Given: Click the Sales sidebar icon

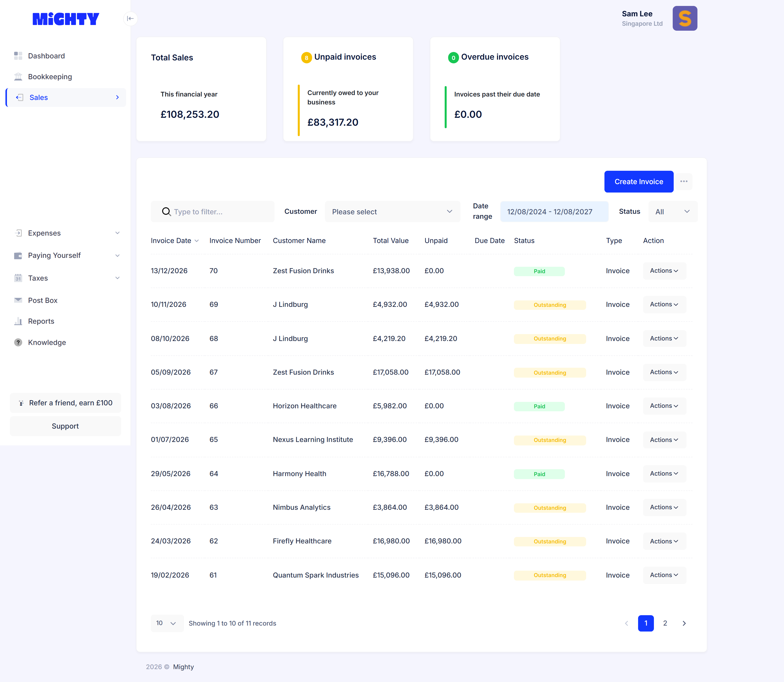Looking at the screenshot, I should click(x=19, y=97).
